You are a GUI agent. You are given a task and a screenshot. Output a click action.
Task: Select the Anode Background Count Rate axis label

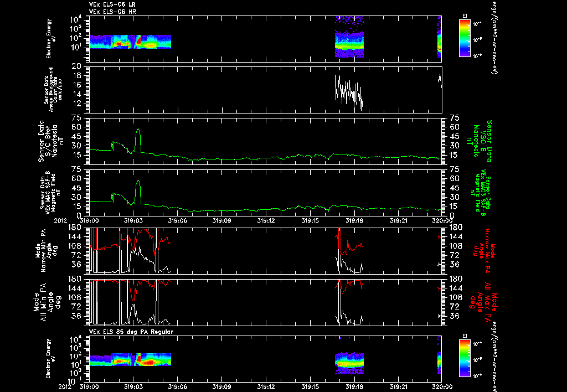pyautogui.click(x=53, y=89)
